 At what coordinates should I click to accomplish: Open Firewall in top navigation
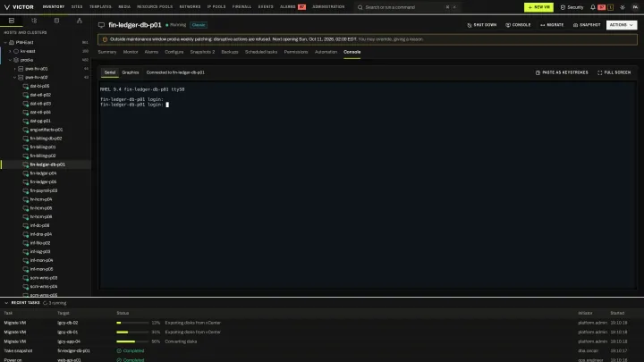[241, 7]
